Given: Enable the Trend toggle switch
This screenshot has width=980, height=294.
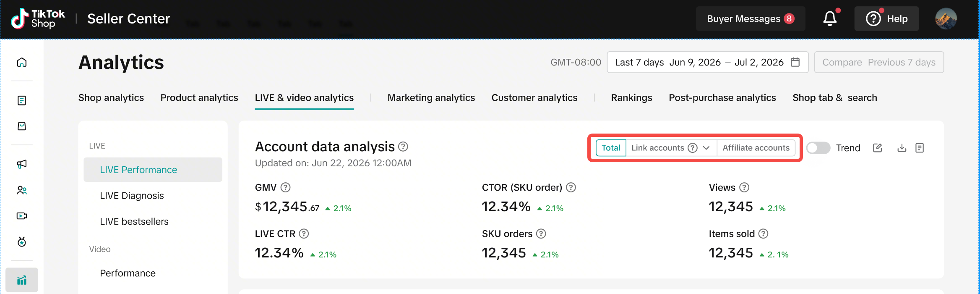Looking at the screenshot, I should [x=818, y=148].
